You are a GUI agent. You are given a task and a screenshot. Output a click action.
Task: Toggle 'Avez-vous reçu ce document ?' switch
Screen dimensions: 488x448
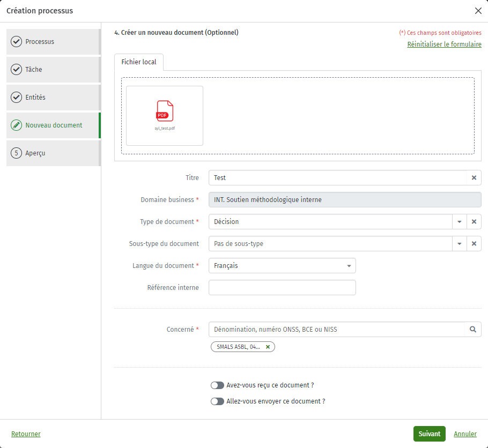pos(217,385)
